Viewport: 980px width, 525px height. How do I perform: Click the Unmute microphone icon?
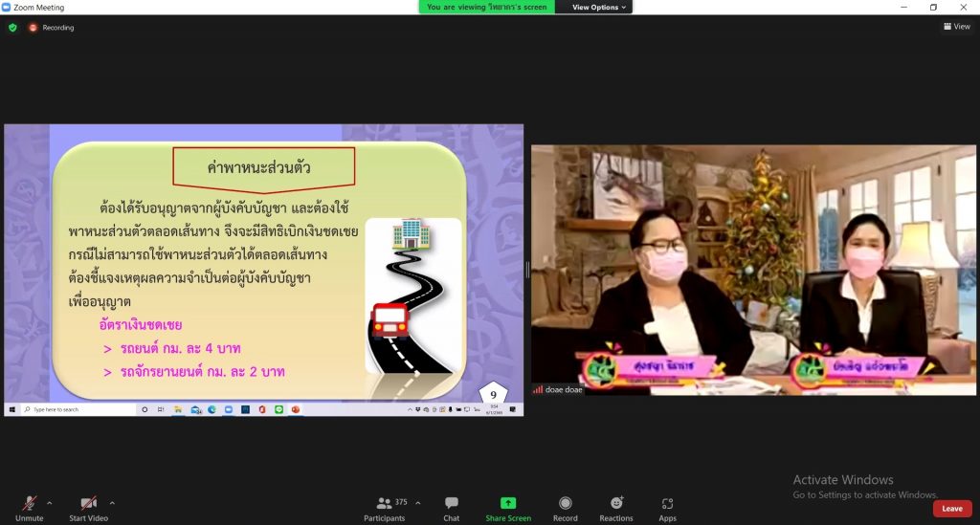point(30,503)
